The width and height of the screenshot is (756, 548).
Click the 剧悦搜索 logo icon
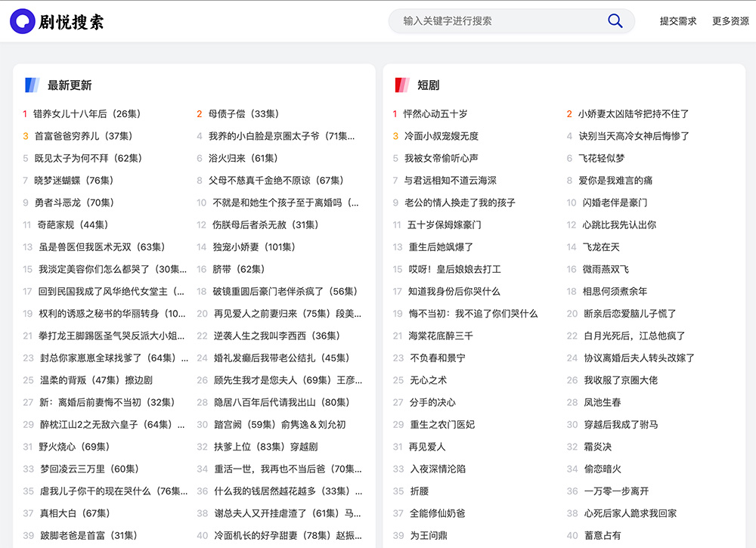pos(24,20)
